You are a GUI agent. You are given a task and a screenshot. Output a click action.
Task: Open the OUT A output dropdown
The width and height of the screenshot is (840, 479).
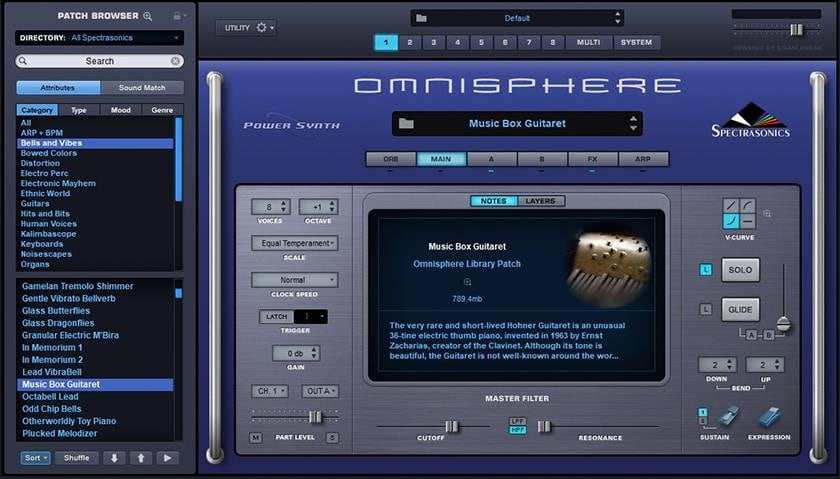pos(320,392)
